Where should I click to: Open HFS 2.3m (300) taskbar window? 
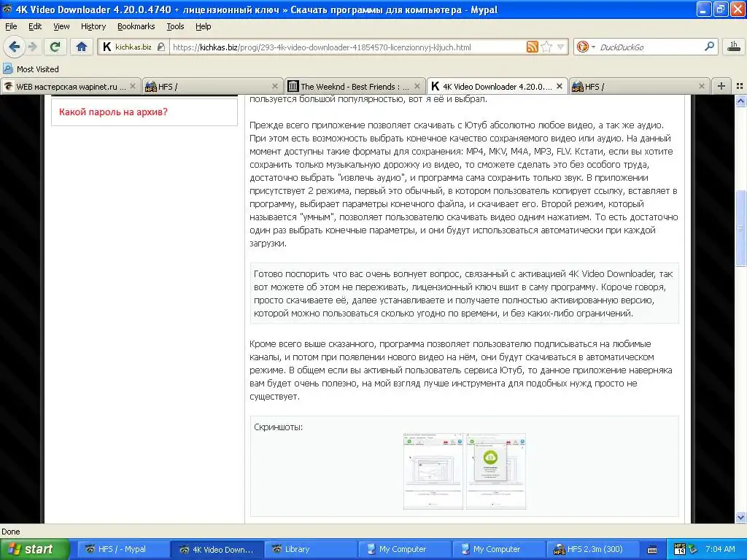point(592,549)
